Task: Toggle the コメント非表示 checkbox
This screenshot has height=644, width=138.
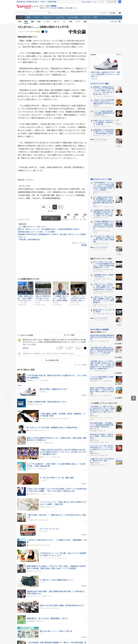Action: point(75,365)
